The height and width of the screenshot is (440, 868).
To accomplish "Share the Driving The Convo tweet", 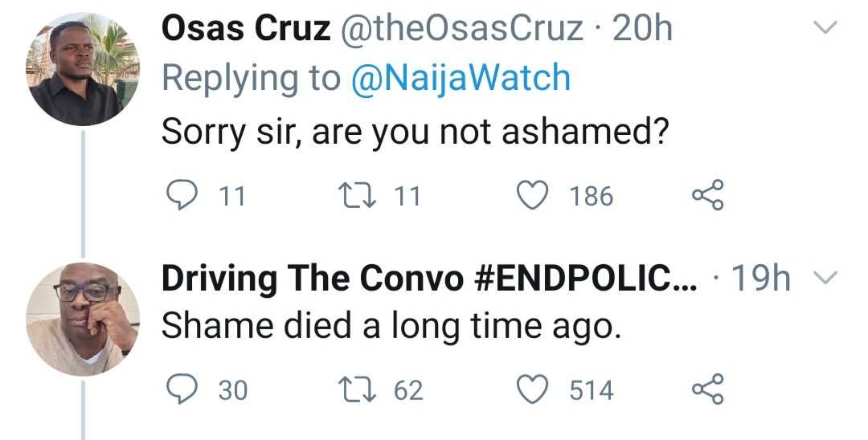I will click(708, 389).
